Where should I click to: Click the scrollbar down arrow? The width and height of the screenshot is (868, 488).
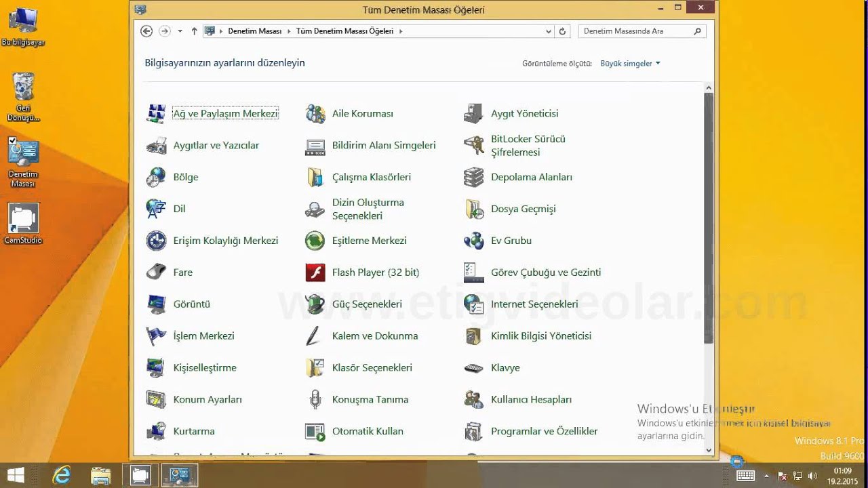pyautogui.click(x=709, y=450)
